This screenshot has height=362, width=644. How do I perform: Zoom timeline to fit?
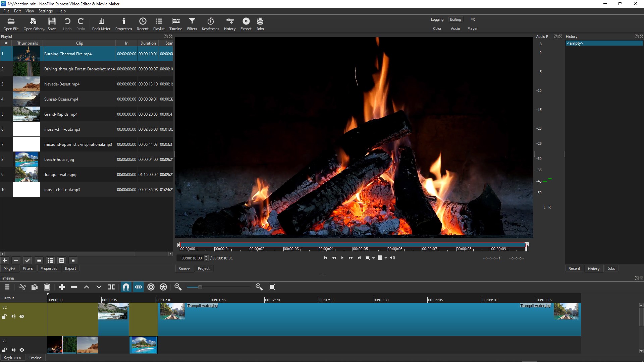click(x=272, y=287)
